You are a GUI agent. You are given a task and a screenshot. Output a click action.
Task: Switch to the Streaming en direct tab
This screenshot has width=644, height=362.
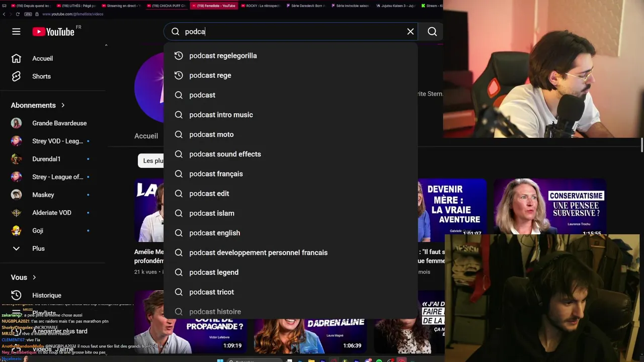(121, 6)
